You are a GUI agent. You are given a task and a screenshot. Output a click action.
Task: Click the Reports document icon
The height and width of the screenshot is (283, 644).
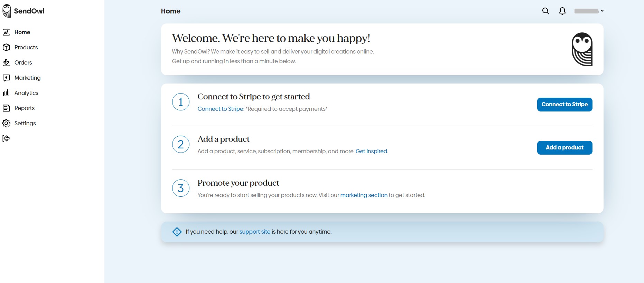point(6,108)
